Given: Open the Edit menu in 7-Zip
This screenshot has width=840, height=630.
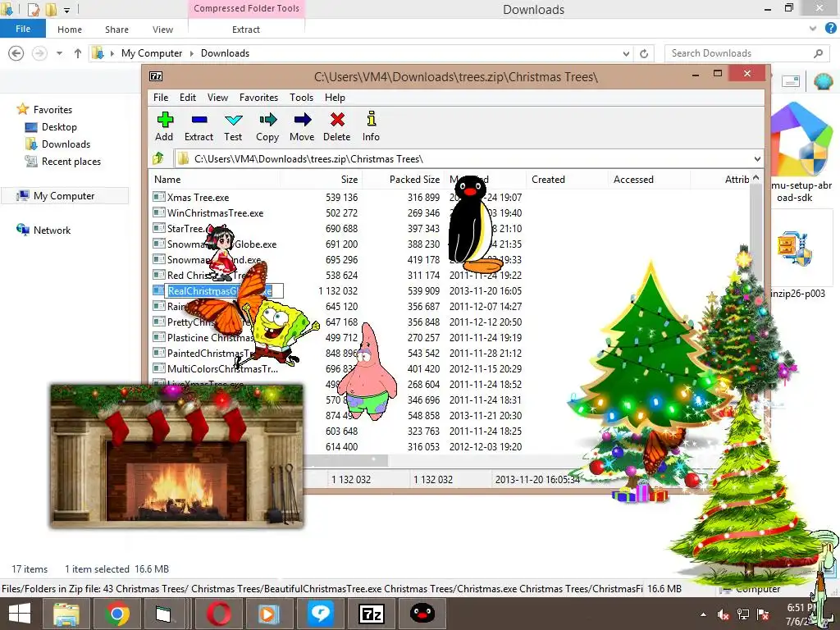Looking at the screenshot, I should tap(188, 98).
